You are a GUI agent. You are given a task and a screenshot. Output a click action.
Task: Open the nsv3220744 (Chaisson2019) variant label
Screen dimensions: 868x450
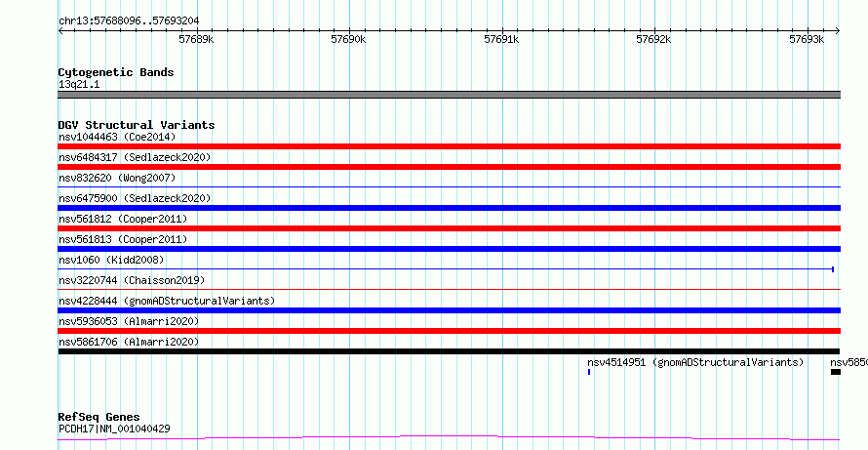pos(132,280)
